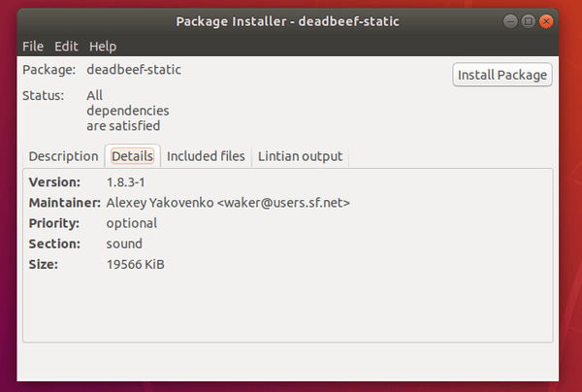Screen dimensions: 582x392
Task: Click the size value 19566 KiB
Action: (136, 264)
